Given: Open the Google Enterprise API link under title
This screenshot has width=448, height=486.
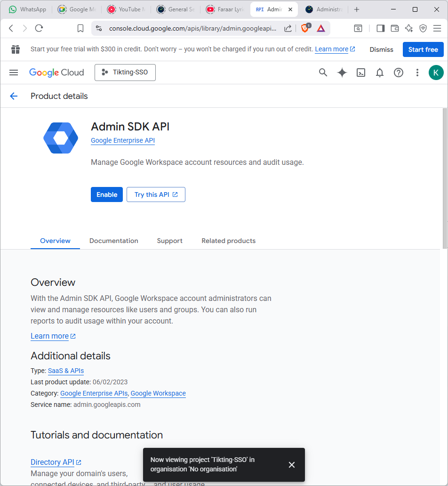Looking at the screenshot, I should pos(123,140).
